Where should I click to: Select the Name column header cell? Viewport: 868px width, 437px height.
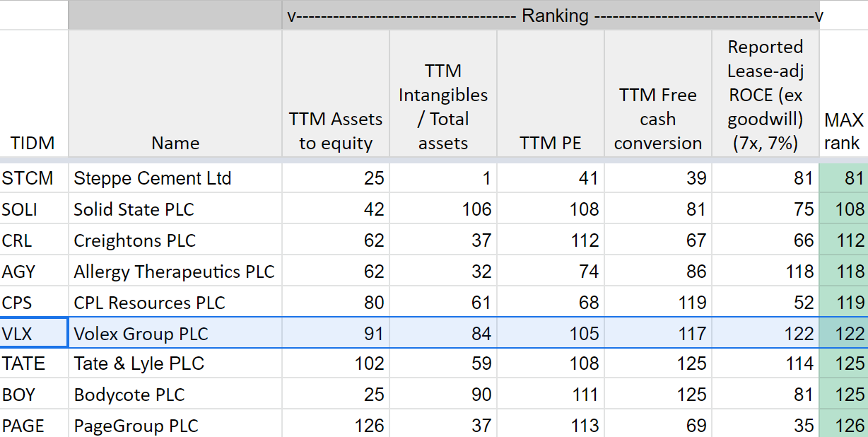(x=175, y=94)
